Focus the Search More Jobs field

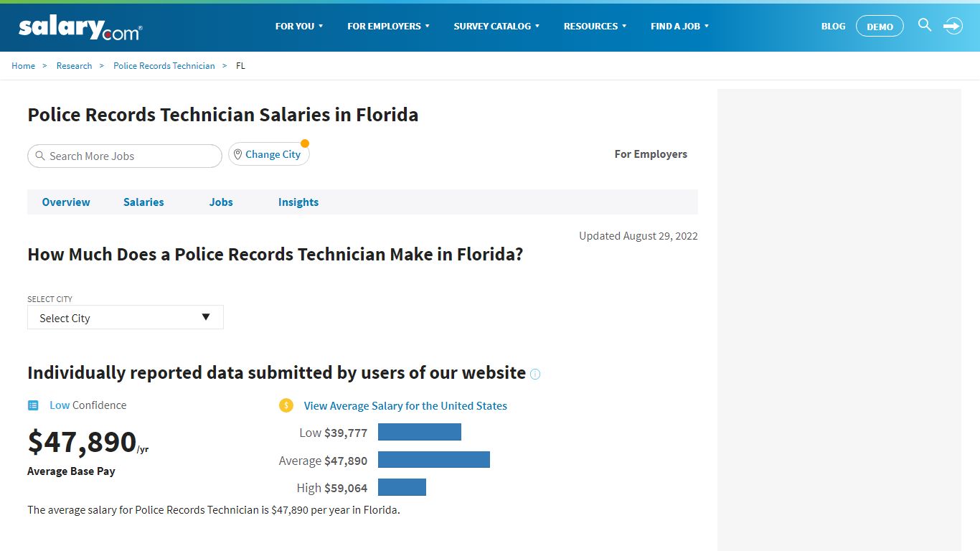[x=125, y=156]
